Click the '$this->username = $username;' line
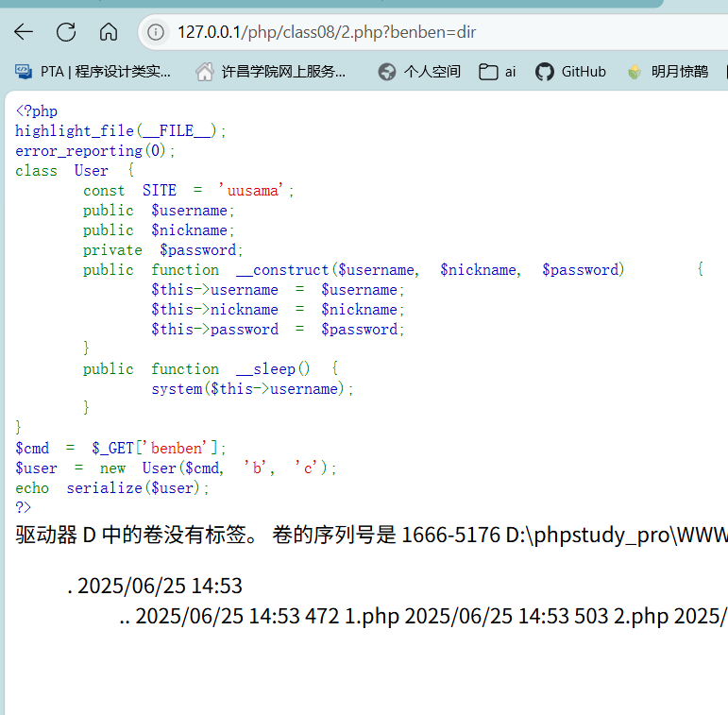Viewport: 728px width, 715px height. pyautogui.click(x=278, y=290)
